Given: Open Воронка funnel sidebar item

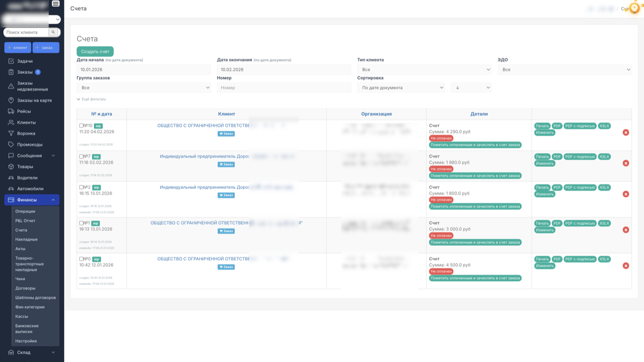Looking at the screenshot, I should (x=26, y=134).
